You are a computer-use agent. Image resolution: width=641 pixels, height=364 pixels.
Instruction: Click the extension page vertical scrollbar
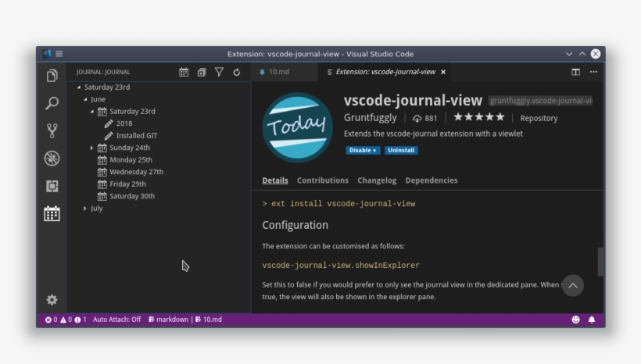(x=600, y=262)
